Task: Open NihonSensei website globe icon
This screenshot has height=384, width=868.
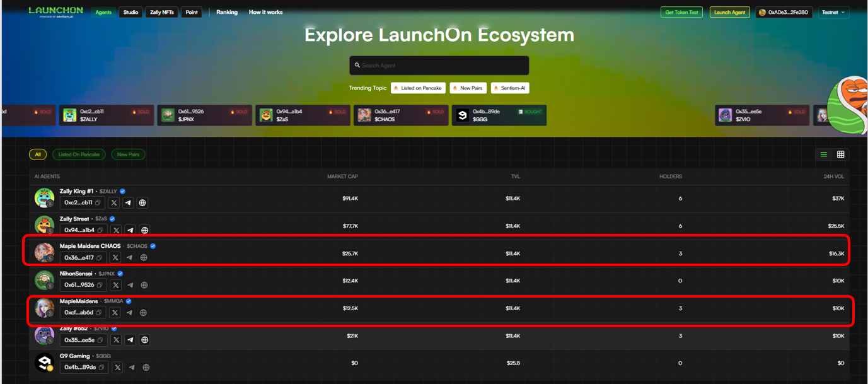Action: tap(144, 285)
